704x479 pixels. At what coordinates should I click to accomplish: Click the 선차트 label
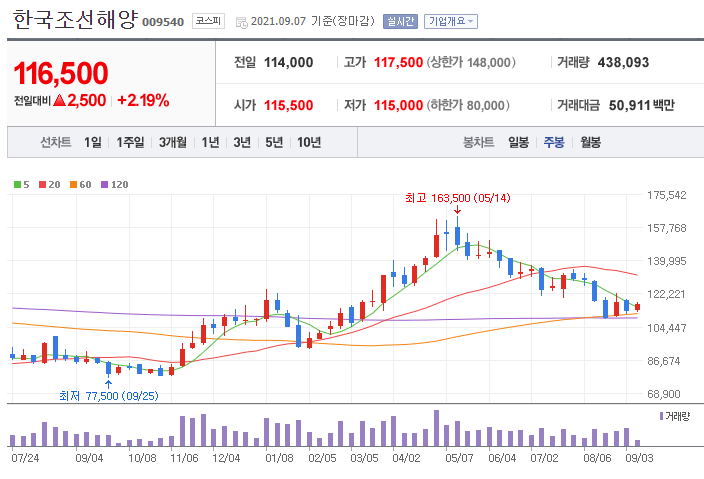[56, 142]
